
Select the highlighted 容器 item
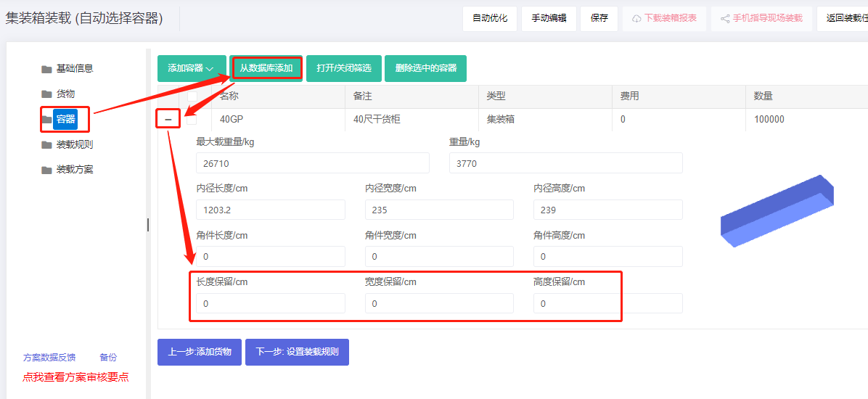click(65, 120)
